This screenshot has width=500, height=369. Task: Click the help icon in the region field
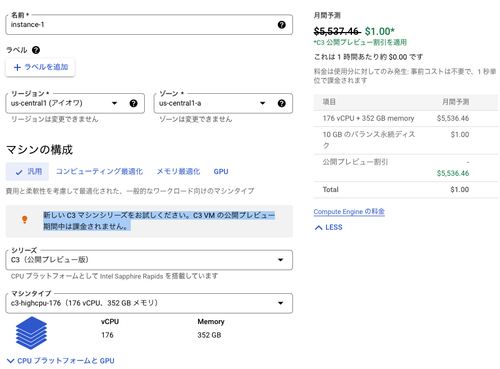(134, 103)
